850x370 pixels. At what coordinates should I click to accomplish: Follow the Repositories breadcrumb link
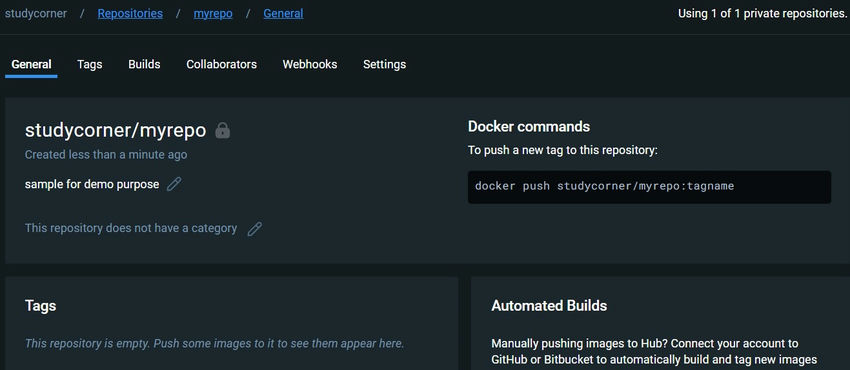[x=130, y=14]
